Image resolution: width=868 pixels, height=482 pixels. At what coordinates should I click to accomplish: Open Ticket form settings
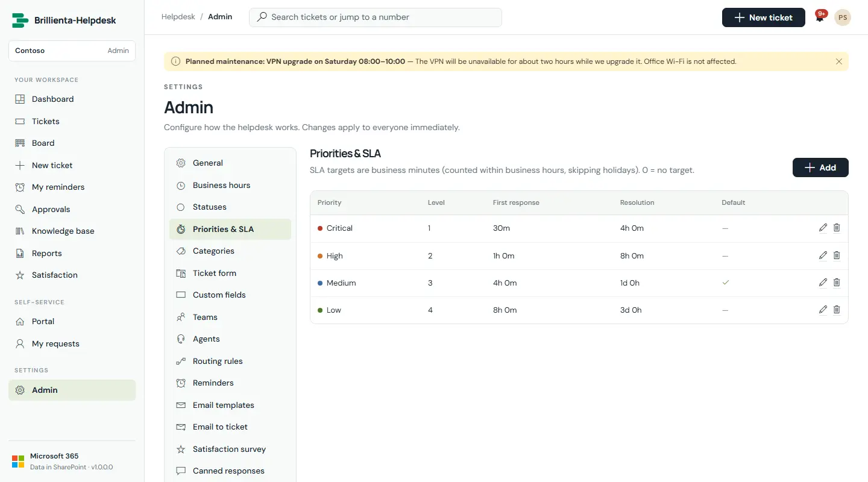click(230, 273)
